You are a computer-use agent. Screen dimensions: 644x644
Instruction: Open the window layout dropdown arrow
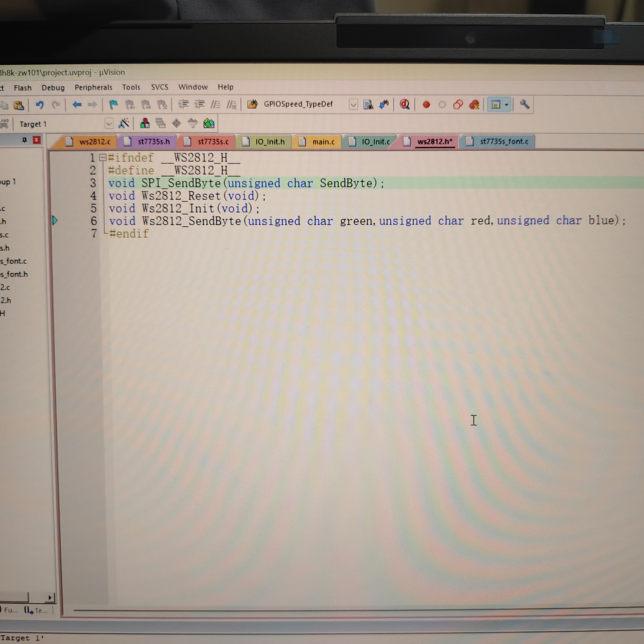(x=506, y=105)
